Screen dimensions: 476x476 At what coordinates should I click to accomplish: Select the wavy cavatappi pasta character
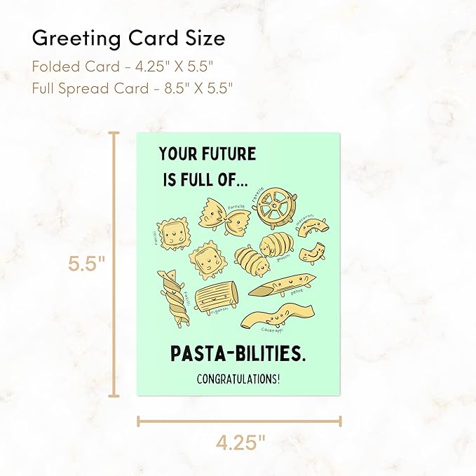pos(278,318)
